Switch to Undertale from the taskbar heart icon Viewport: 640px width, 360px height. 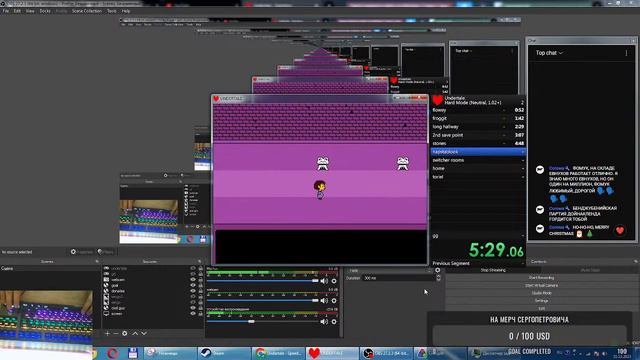[332, 353]
